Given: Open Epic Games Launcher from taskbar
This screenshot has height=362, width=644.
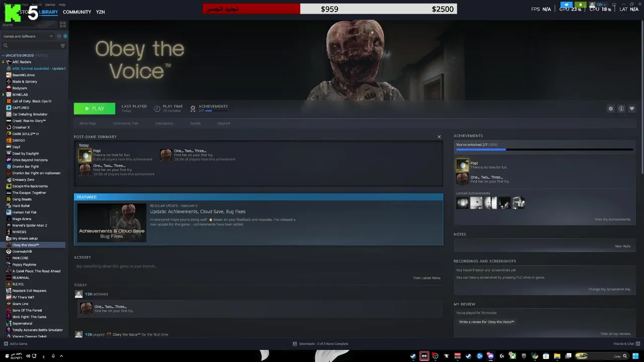Looking at the screenshot, I should pos(524,356).
